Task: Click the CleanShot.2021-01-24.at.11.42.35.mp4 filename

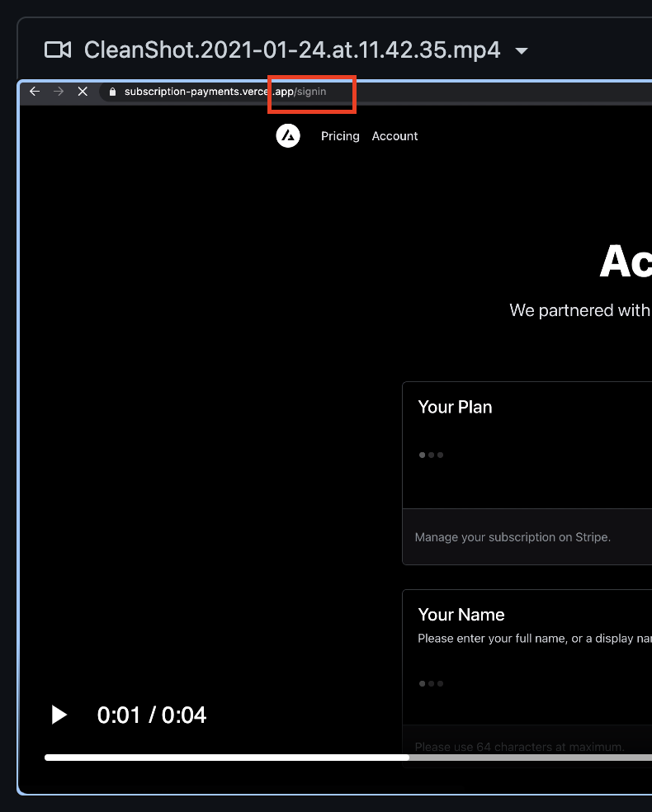Action: tap(292, 50)
